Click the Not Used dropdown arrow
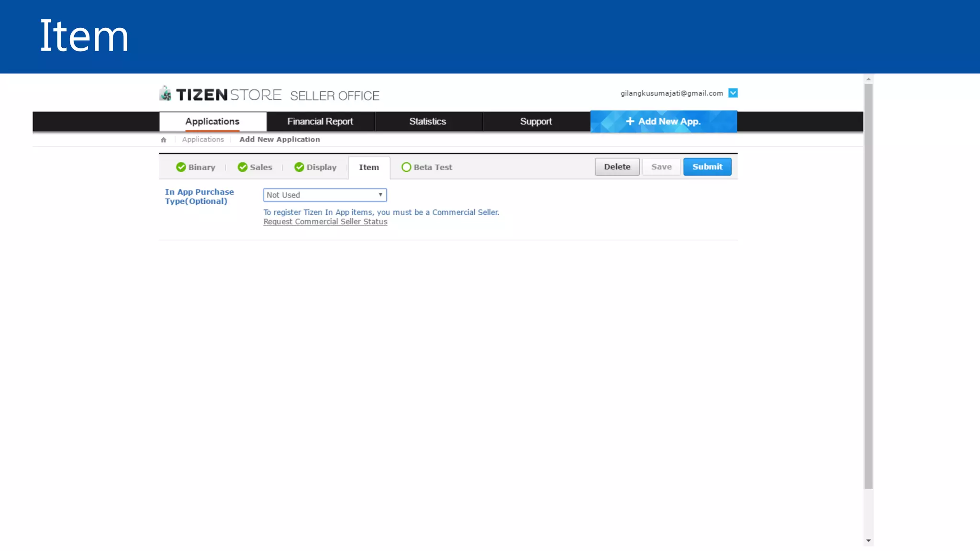Screen dimensions: 980x551 coord(380,195)
